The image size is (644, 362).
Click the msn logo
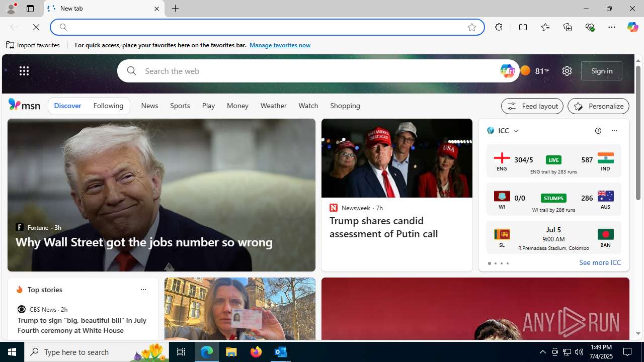click(24, 105)
